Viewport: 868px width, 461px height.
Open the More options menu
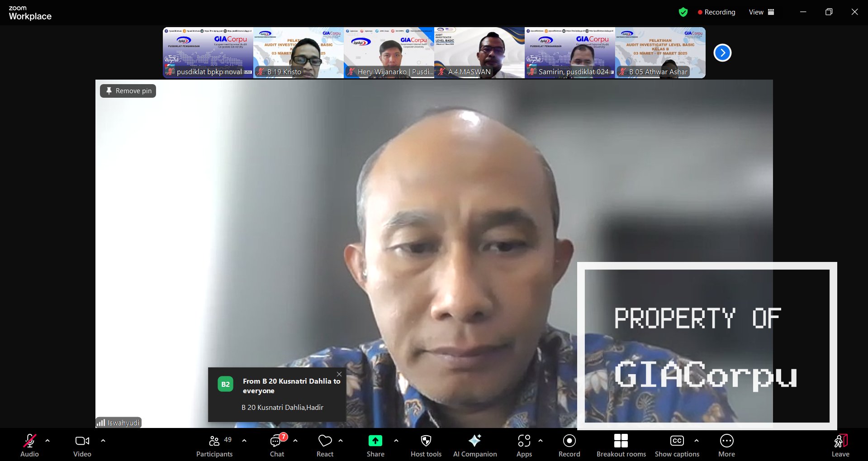coord(726,446)
